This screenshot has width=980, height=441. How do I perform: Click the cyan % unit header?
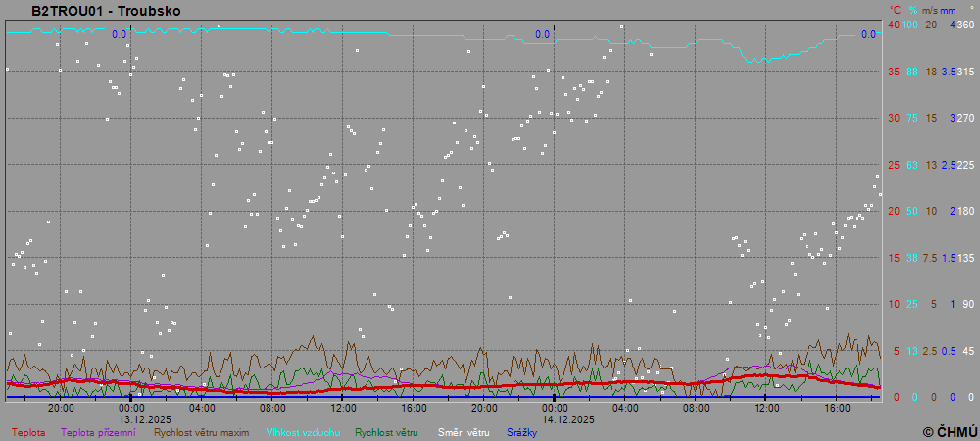click(x=912, y=10)
